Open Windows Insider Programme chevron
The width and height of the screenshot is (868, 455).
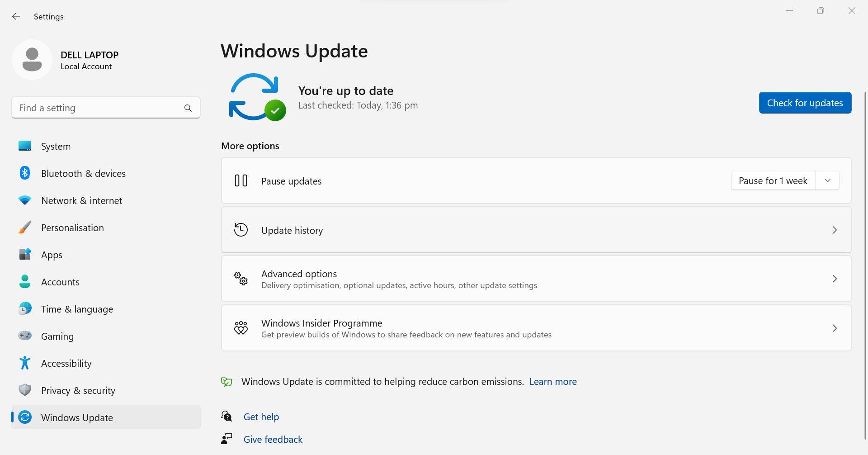835,328
